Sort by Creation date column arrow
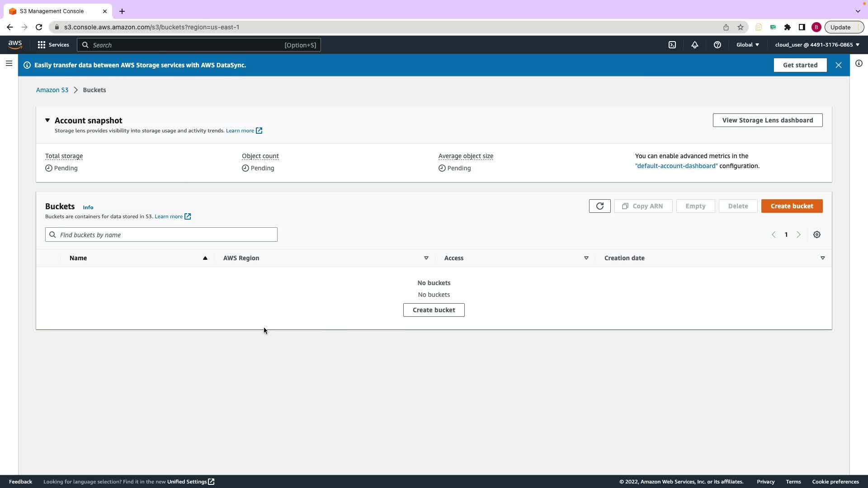Viewport: 868px width, 488px height. point(822,258)
